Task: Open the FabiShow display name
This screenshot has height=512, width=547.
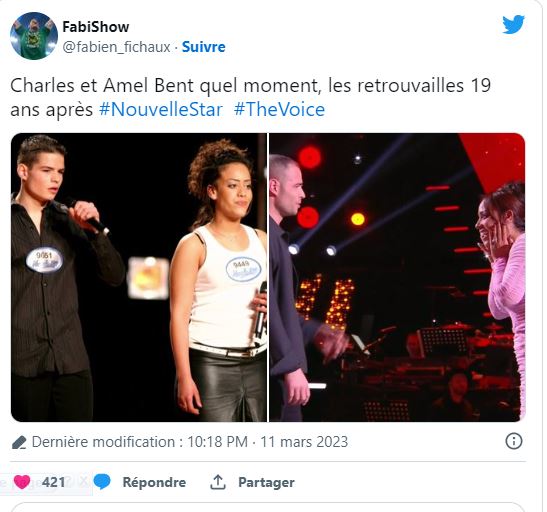Action: 96,27
